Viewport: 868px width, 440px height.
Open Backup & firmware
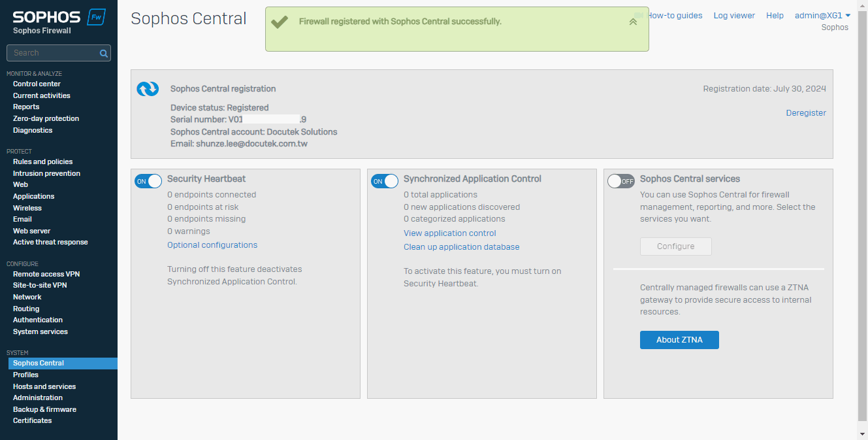point(44,409)
